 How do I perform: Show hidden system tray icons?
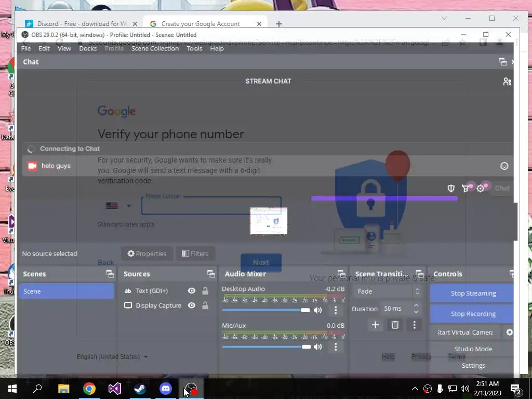click(x=415, y=389)
